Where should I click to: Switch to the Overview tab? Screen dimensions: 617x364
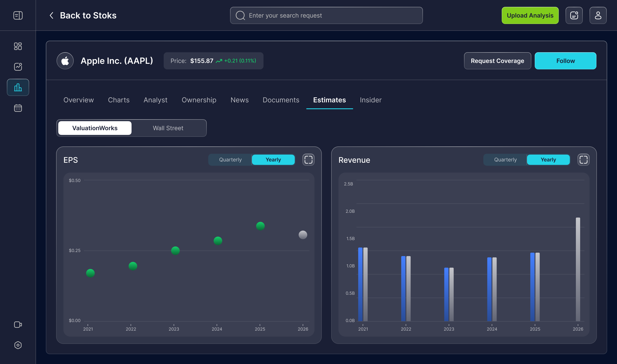(78, 100)
